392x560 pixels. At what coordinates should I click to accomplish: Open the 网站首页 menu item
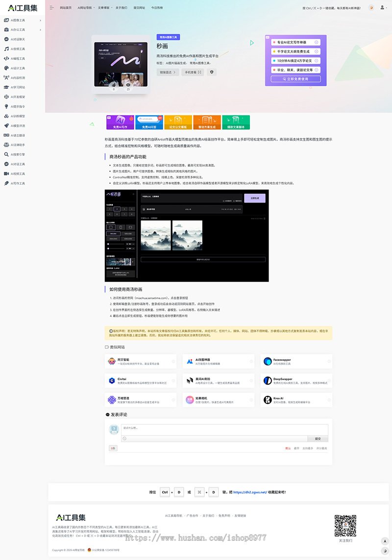(x=65, y=7)
